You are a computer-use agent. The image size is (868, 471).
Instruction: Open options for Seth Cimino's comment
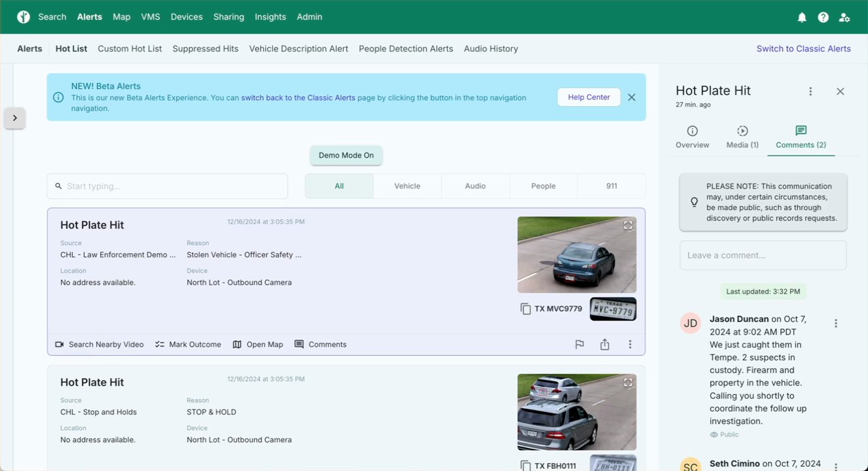pos(836,467)
